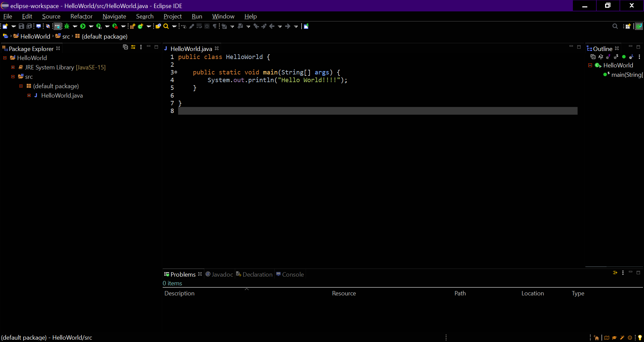The image size is (644, 342).
Task: Click the Debug bug icon
Action: point(67,26)
